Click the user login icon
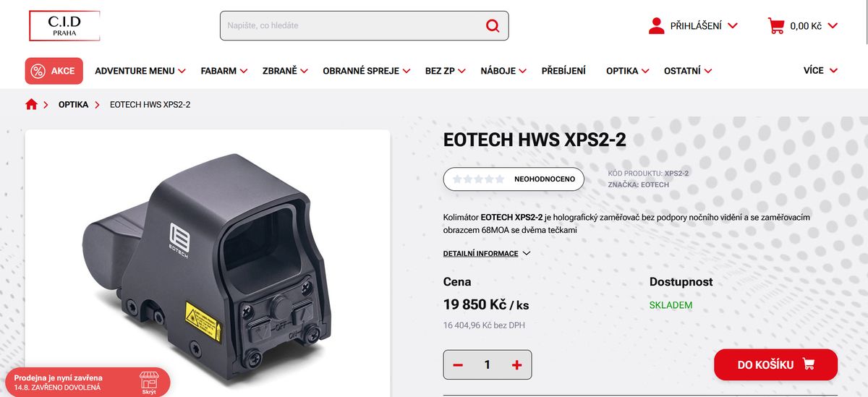Image resolution: width=868 pixels, height=397 pixels. tap(657, 26)
